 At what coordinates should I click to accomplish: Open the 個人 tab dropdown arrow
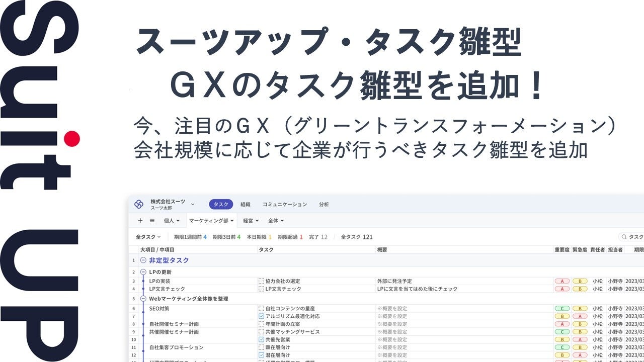pyautogui.click(x=177, y=221)
